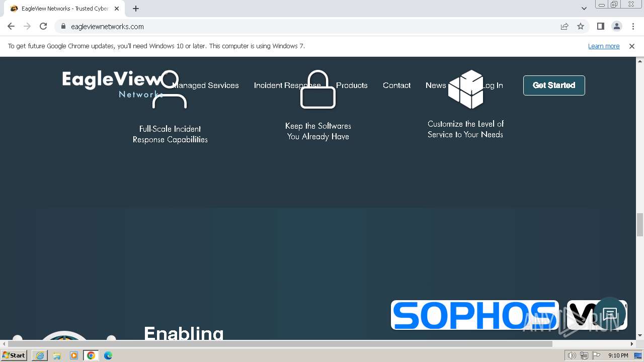
Task: Go to the Contact page
Action: coord(396,85)
